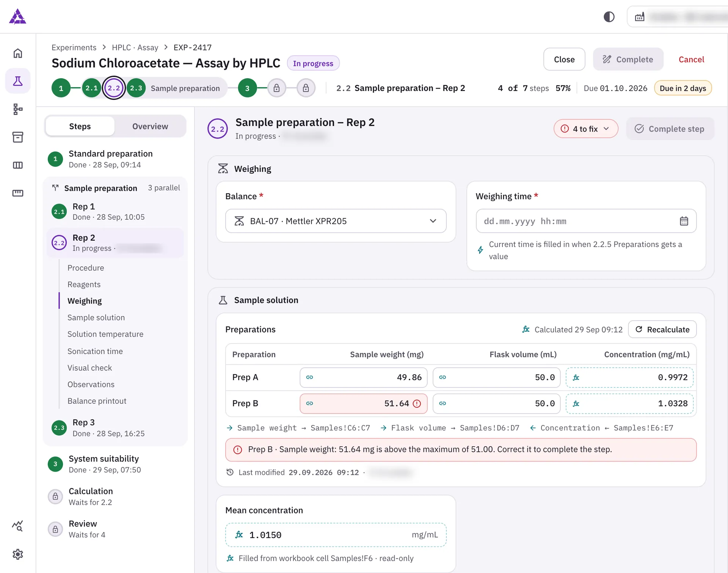The image size is (728, 573).
Task: Click Prep B sample weight field 51.64
Action: (363, 403)
